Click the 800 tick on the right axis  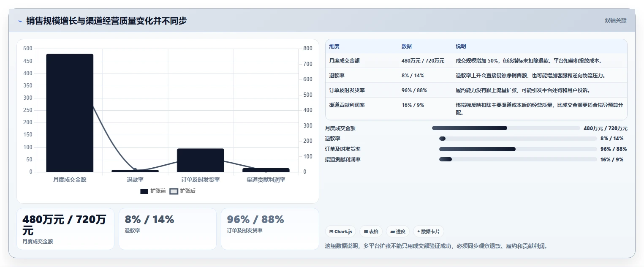[308, 49]
